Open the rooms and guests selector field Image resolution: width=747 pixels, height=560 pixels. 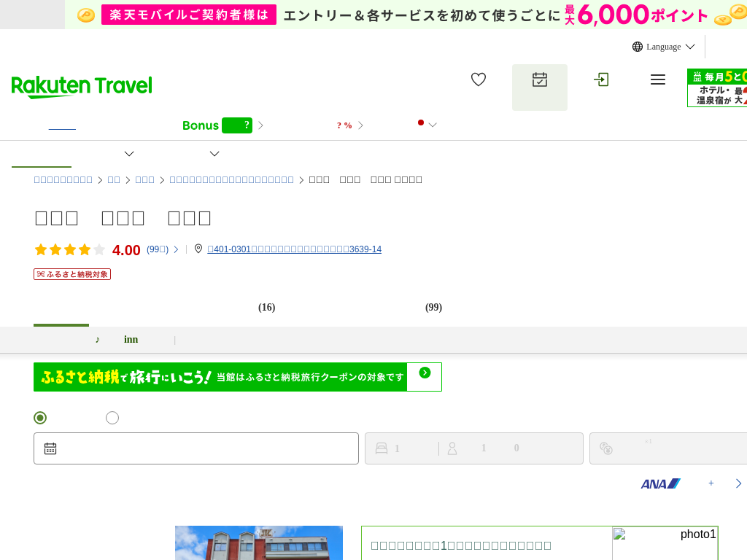pyautogui.click(x=474, y=448)
